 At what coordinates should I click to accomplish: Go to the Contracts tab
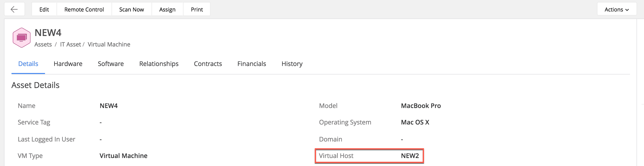click(208, 64)
